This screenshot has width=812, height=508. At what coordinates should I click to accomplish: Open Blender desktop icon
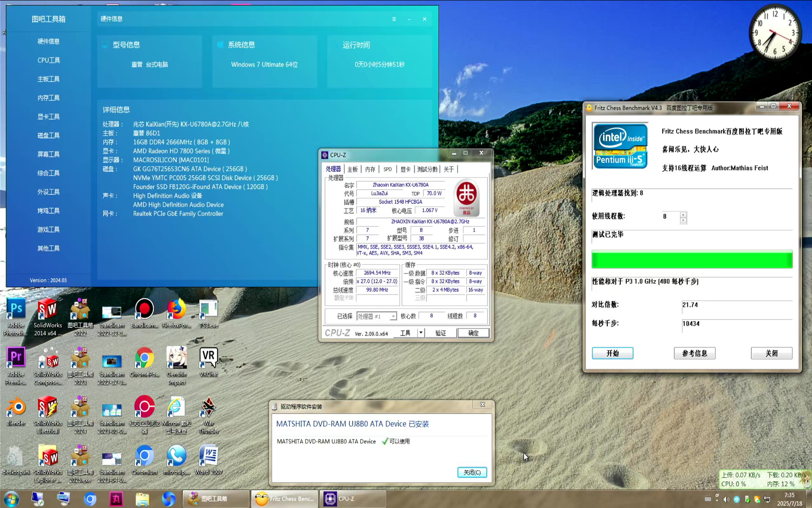(x=16, y=410)
